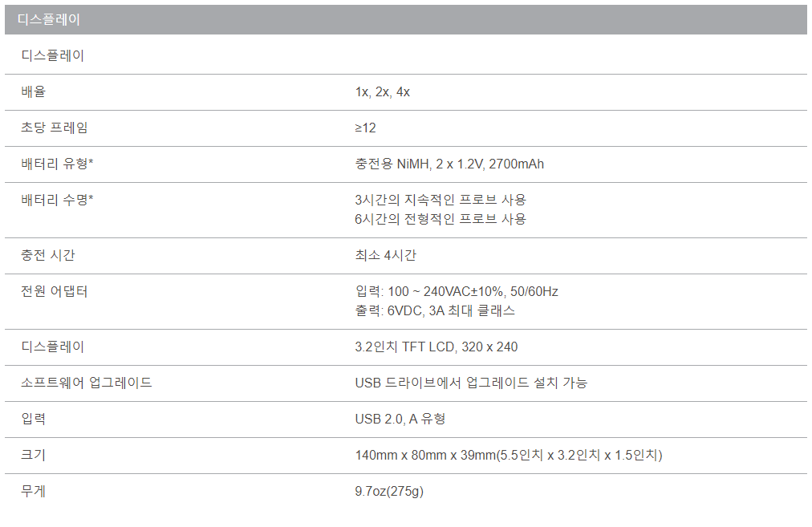Screen dimensions: 812x527
Task: Click the 배터리 유형* label
Action: pos(57,164)
